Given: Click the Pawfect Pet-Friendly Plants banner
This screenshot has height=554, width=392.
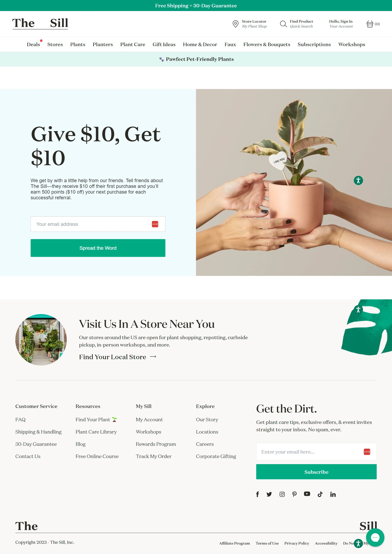Looking at the screenshot, I should (x=196, y=59).
